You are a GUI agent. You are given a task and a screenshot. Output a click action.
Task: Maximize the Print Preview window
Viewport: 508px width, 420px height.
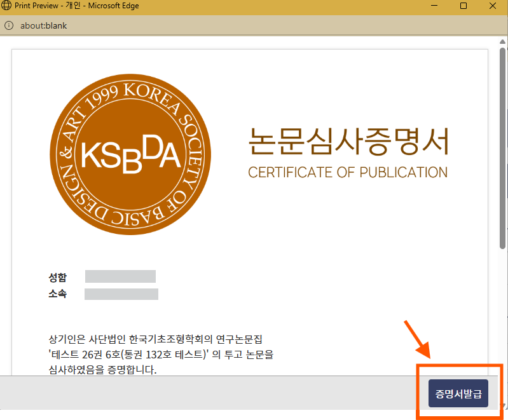point(463,6)
